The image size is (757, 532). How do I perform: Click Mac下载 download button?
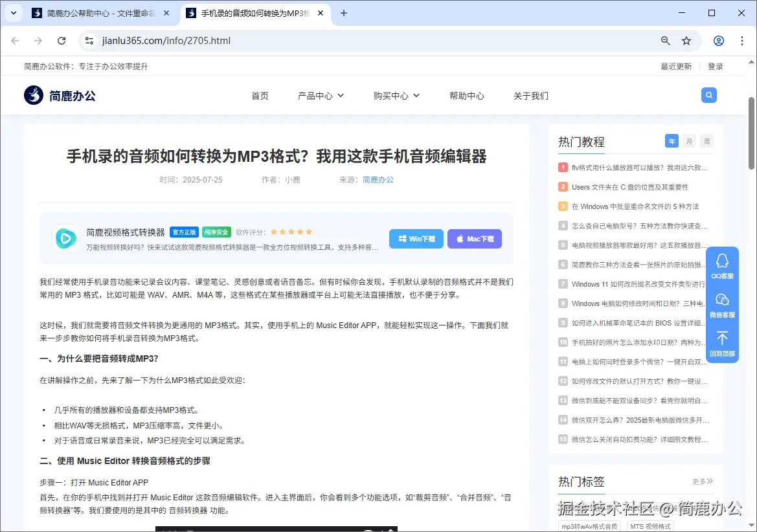pos(475,239)
